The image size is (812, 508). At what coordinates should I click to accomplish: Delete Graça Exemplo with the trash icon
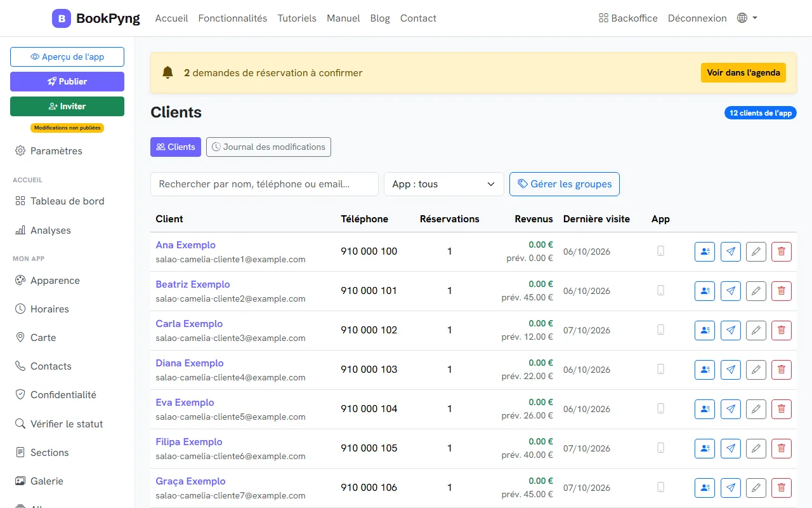(782, 488)
